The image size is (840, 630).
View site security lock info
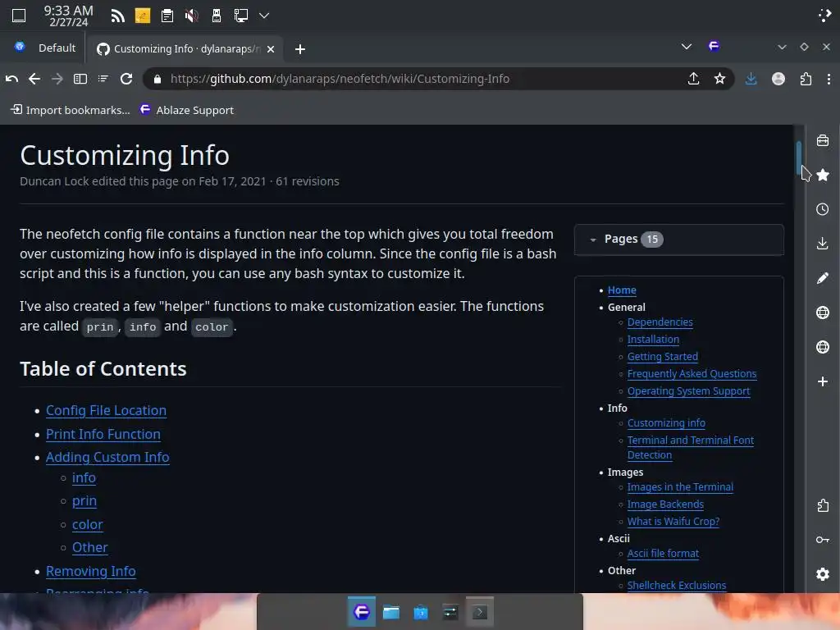(157, 80)
